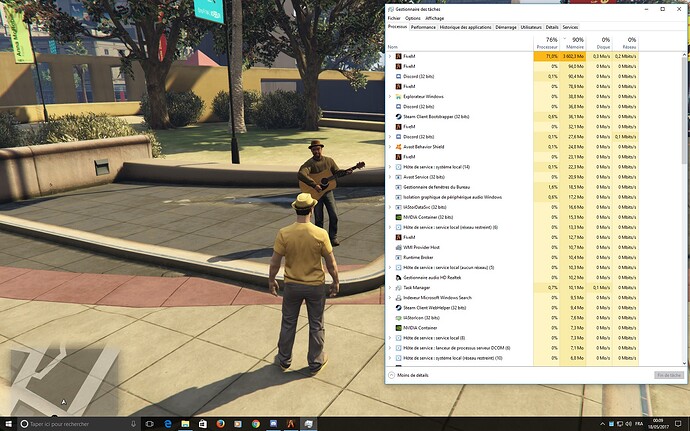Image resolution: width=690 pixels, height=431 pixels.
Task: Click the scrollbar down arrow in process list
Action: click(x=684, y=363)
